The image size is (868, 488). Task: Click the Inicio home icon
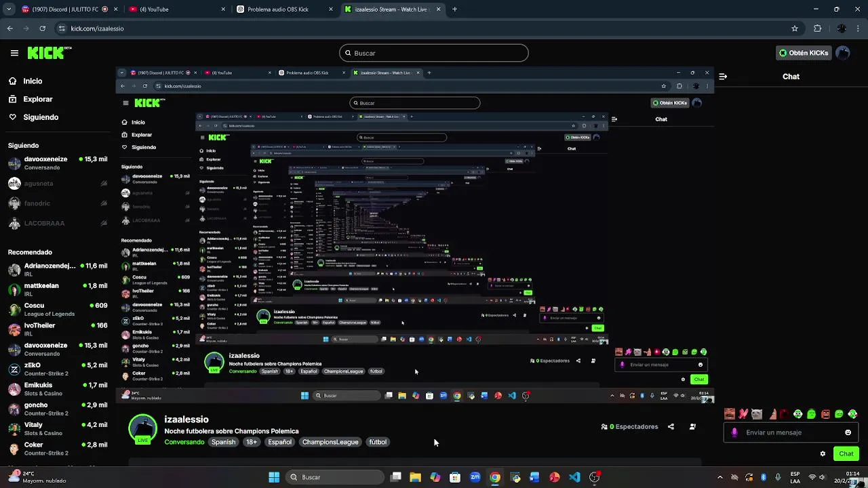click(x=12, y=81)
